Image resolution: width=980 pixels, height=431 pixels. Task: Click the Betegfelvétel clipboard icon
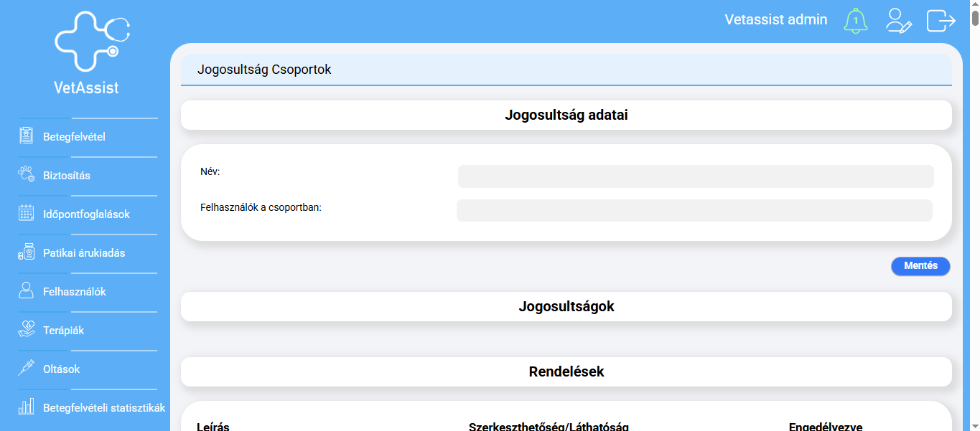27,136
